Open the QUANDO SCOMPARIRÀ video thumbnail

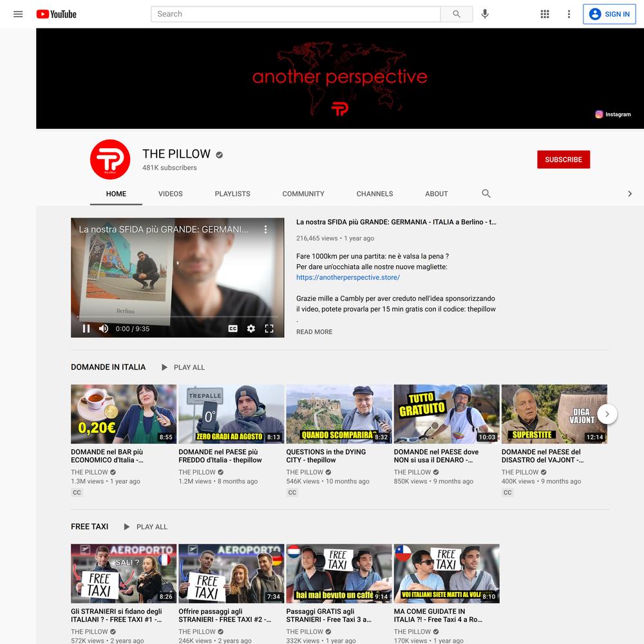point(339,414)
